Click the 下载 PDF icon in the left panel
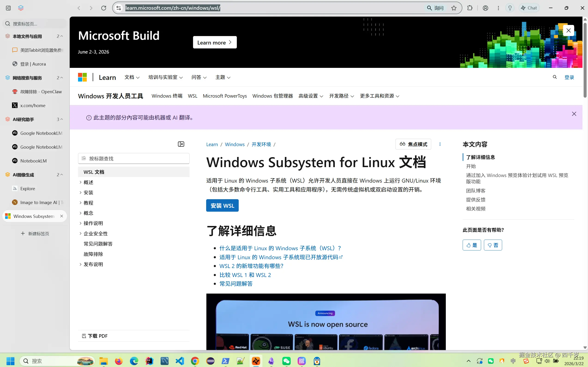 click(84, 336)
